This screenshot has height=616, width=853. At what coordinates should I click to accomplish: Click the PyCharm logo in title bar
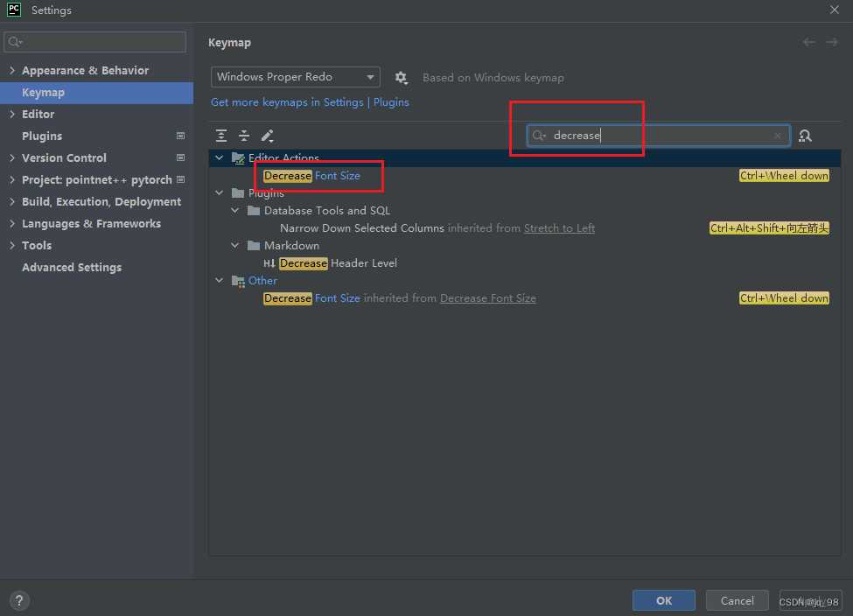(x=14, y=10)
